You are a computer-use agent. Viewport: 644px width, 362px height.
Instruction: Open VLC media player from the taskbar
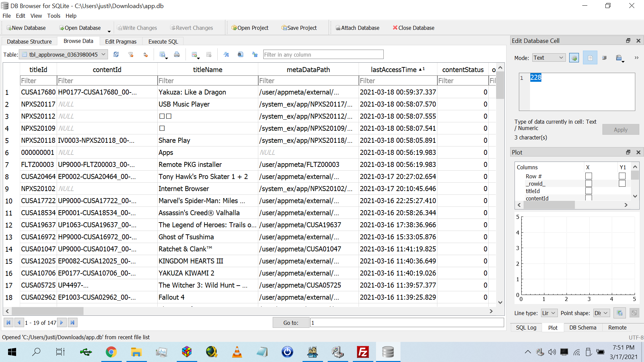(x=237, y=352)
